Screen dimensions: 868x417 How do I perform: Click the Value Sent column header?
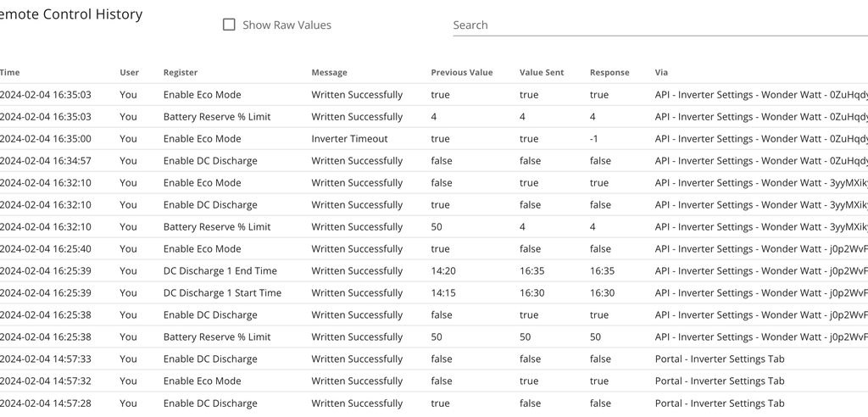(542, 73)
